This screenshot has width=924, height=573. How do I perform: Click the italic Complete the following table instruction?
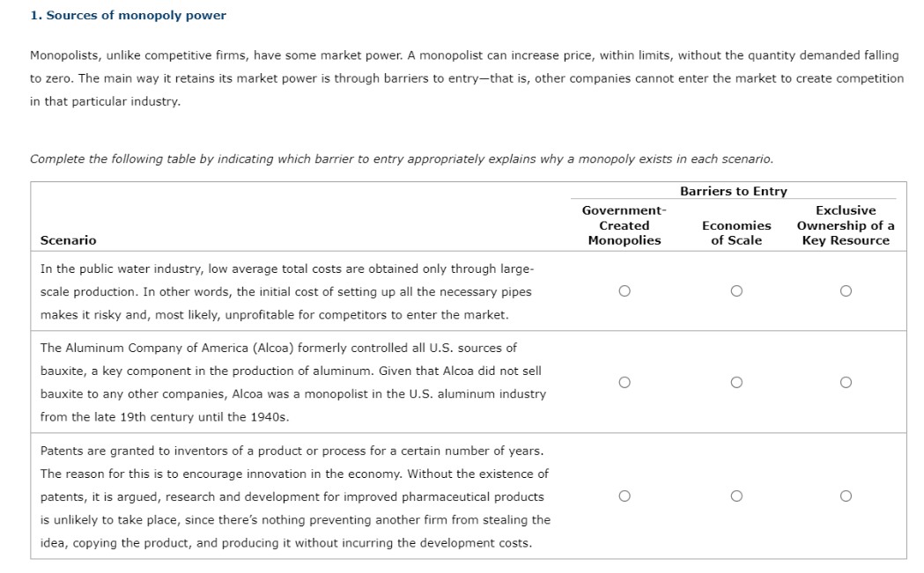402,159
